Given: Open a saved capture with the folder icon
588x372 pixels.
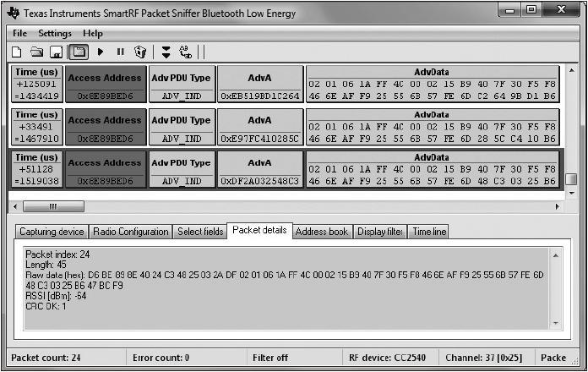Looking at the screenshot, I should coord(37,52).
